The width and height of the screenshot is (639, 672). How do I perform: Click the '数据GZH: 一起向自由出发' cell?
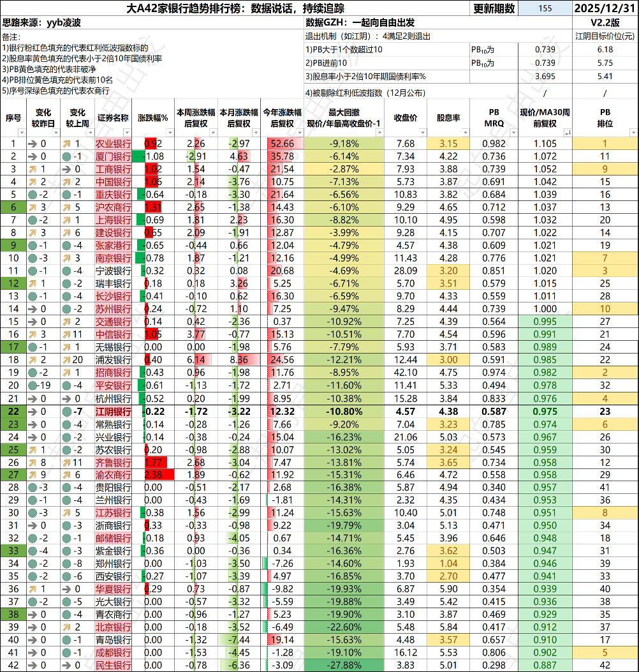point(438,23)
